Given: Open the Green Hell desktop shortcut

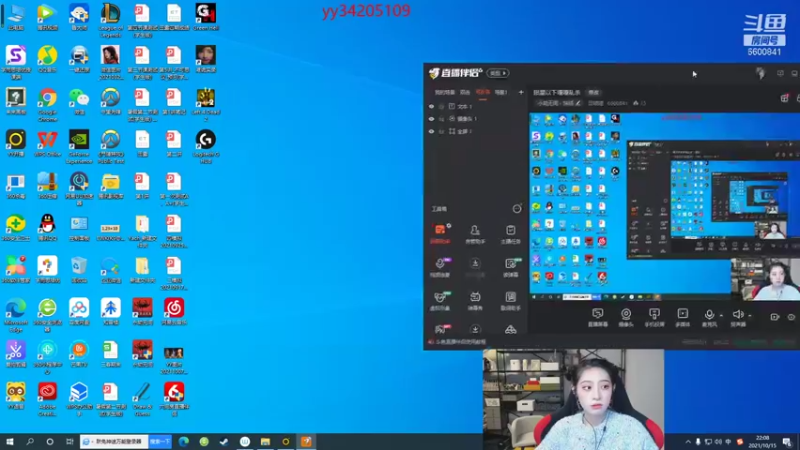Looking at the screenshot, I should tap(206, 17).
